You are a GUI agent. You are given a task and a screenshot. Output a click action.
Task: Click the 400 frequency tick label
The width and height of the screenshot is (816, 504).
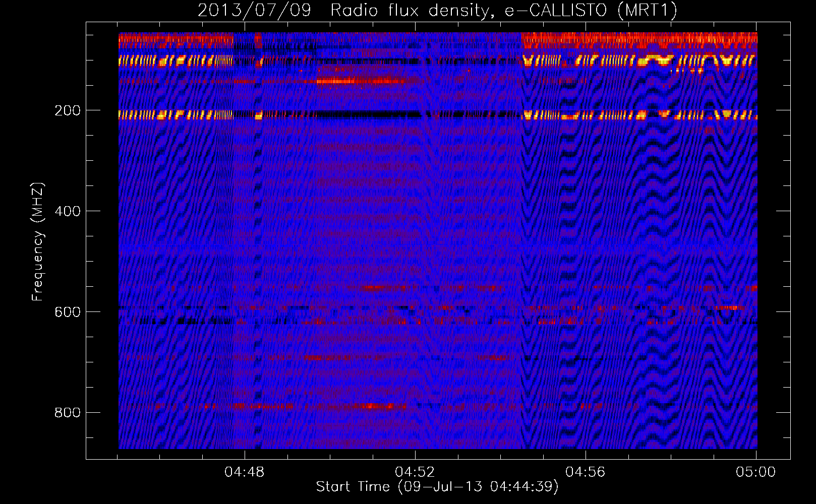tap(68, 211)
